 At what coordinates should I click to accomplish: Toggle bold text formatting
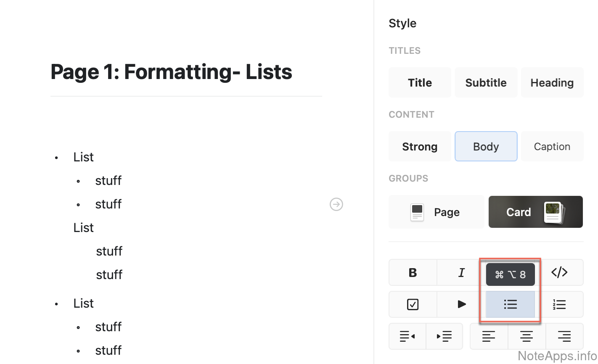click(413, 273)
